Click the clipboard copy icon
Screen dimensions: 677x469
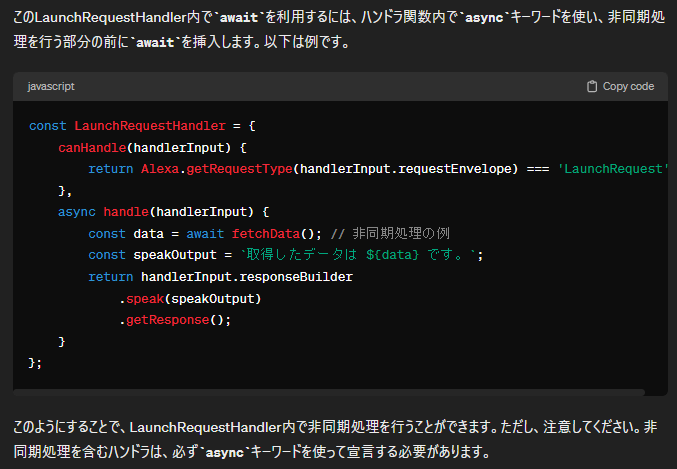[x=592, y=86]
